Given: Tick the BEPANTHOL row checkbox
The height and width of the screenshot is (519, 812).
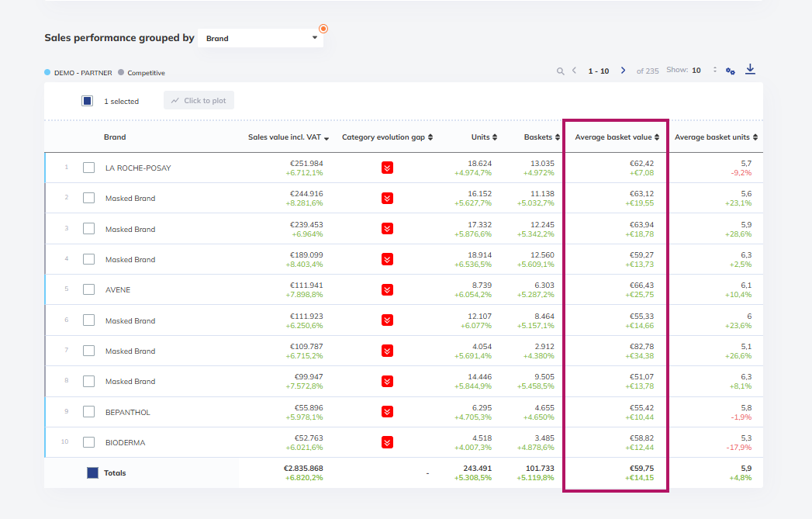Looking at the screenshot, I should pos(89,412).
